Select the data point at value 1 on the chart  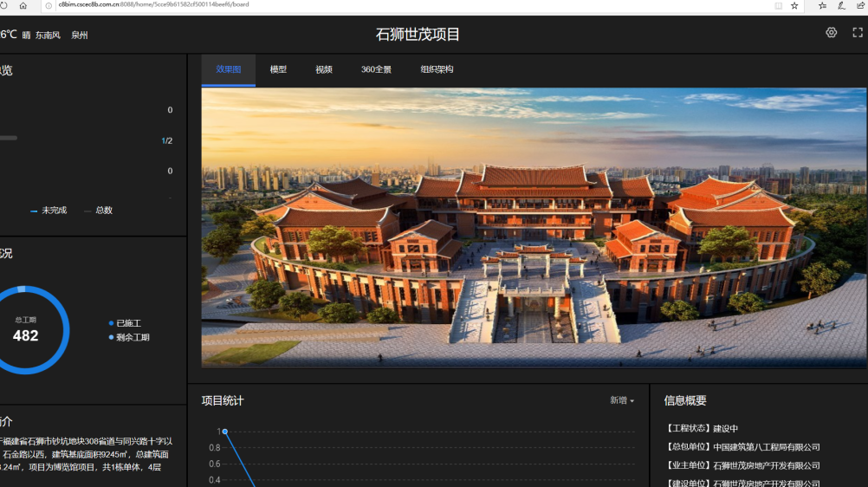224,431
